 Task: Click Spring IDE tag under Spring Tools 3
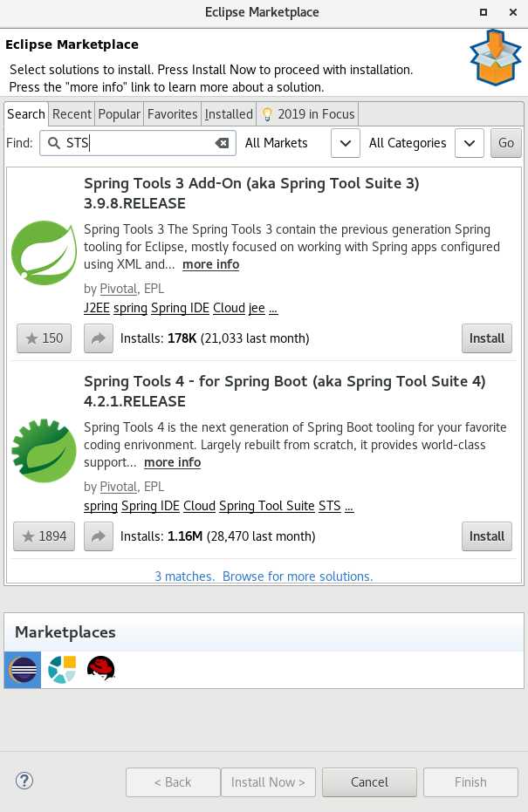(180, 308)
